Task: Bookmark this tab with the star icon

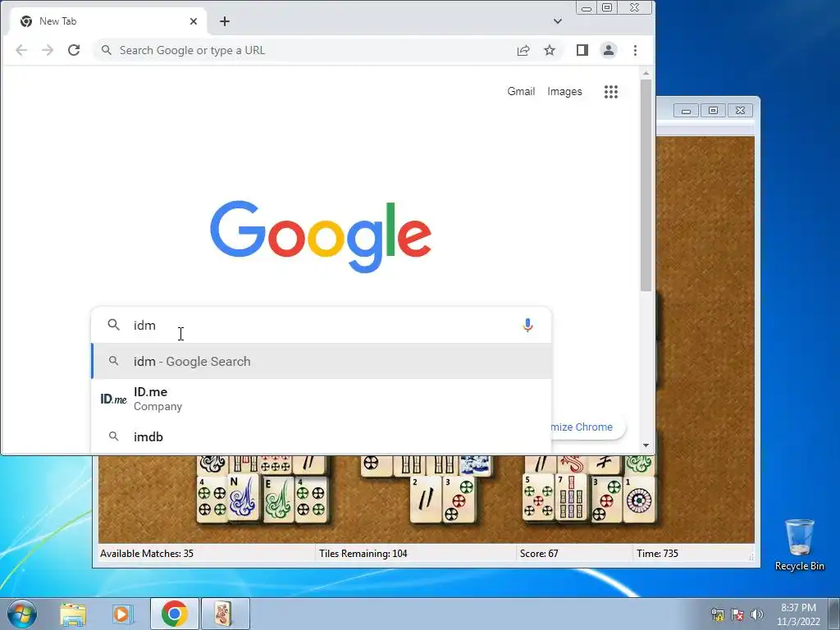Action: click(550, 50)
